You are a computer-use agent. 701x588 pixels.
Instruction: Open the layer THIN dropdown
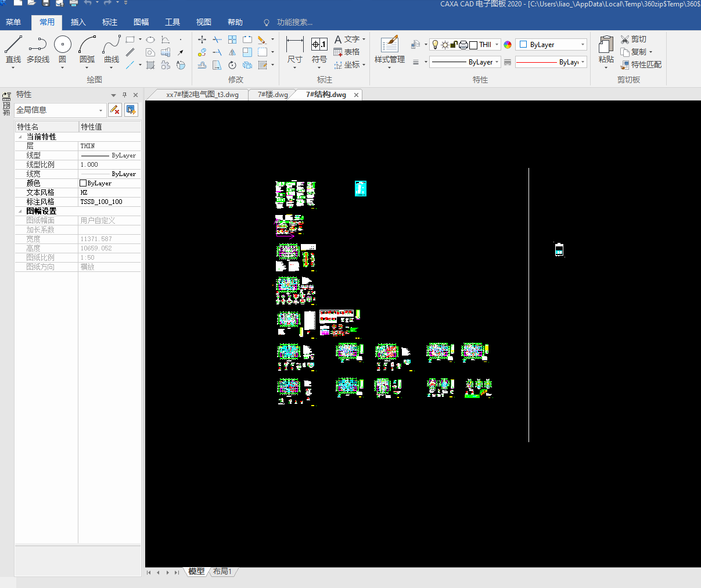point(497,45)
